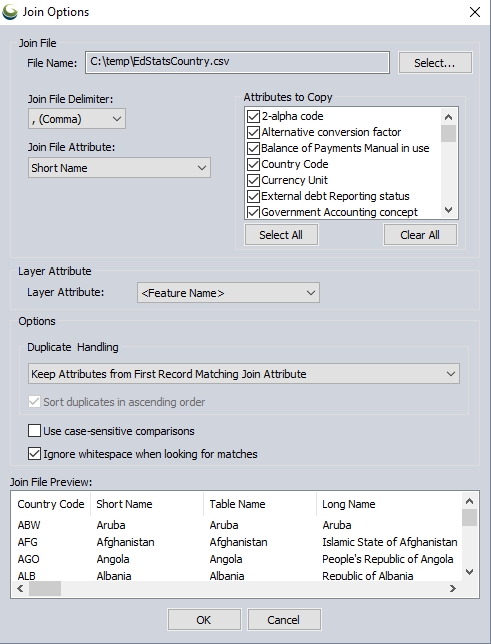491x644 pixels.
Task: Click the attributes list scroll-up arrow
Action: (449, 117)
